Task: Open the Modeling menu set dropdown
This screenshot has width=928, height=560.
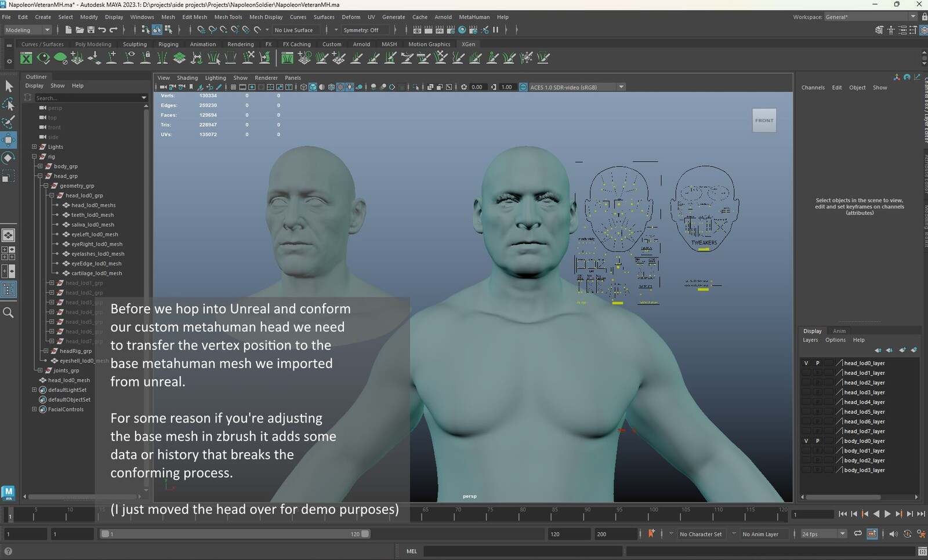Action: click(28, 30)
